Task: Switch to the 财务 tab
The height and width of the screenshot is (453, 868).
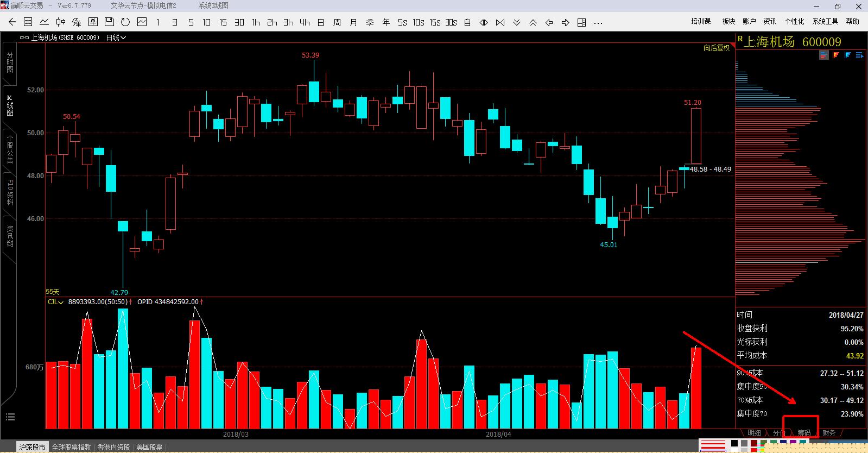Action: click(828, 433)
